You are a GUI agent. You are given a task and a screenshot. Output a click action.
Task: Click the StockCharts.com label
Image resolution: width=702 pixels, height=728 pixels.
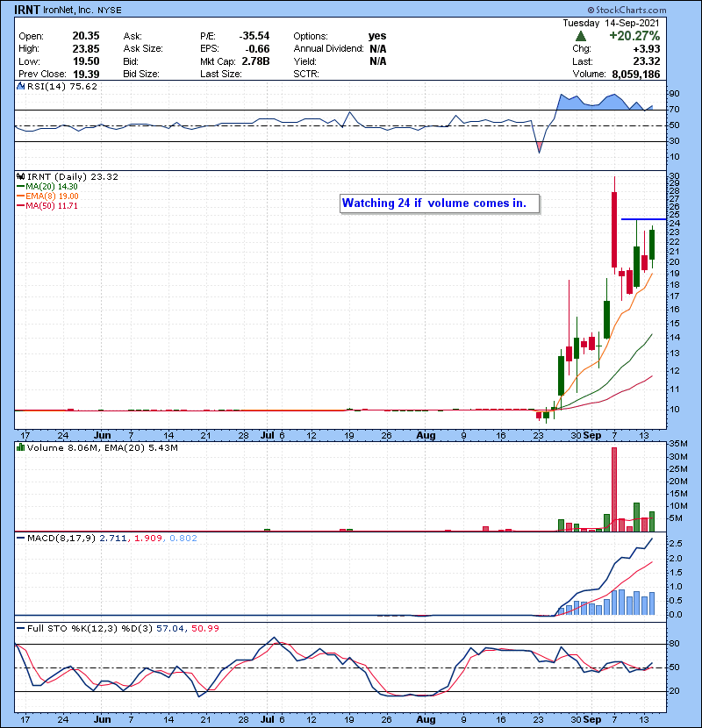(x=627, y=10)
